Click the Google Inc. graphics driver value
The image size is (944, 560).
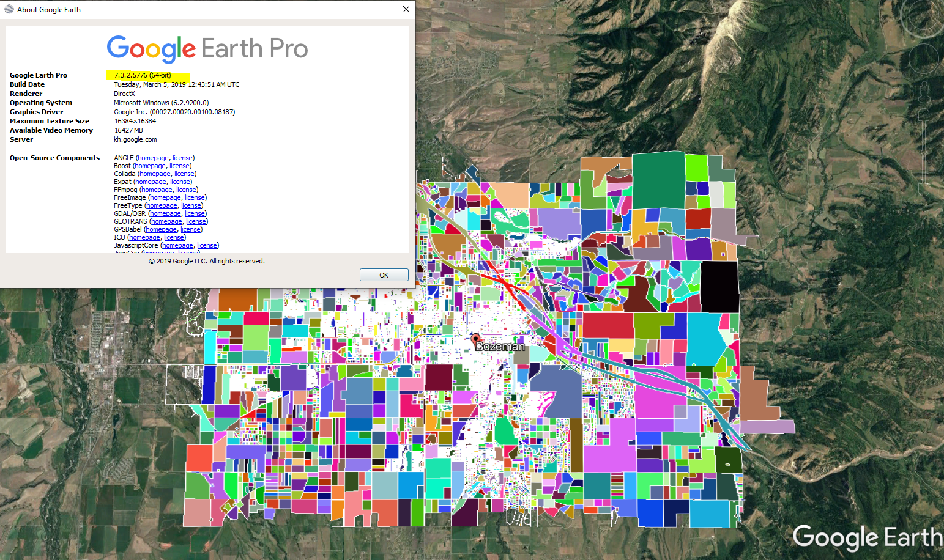[x=174, y=112]
